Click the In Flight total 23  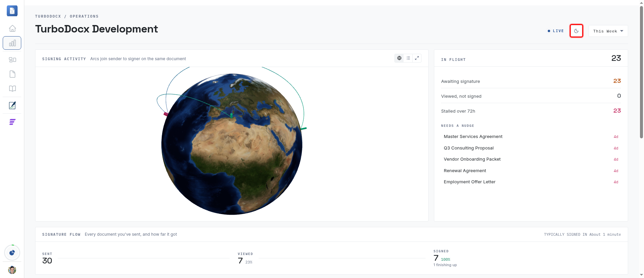tap(616, 58)
